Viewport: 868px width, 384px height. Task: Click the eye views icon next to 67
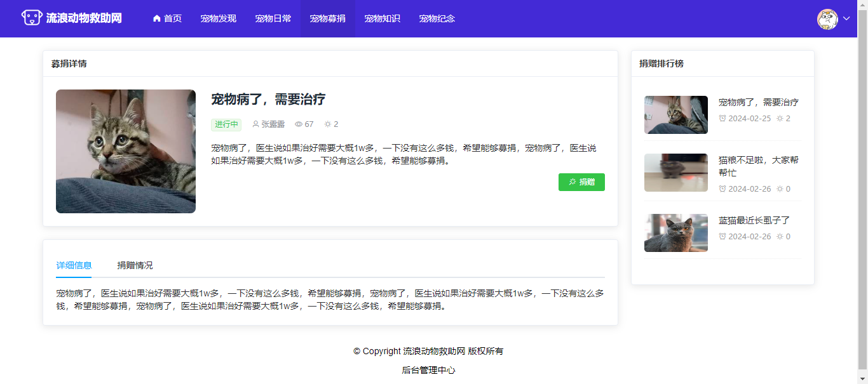[x=299, y=124]
